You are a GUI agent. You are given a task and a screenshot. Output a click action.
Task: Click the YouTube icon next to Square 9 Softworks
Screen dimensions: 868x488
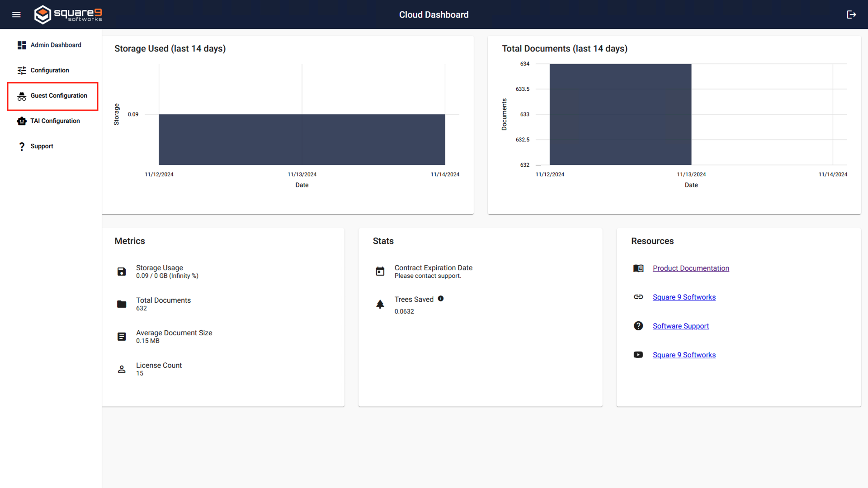coord(638,355)
